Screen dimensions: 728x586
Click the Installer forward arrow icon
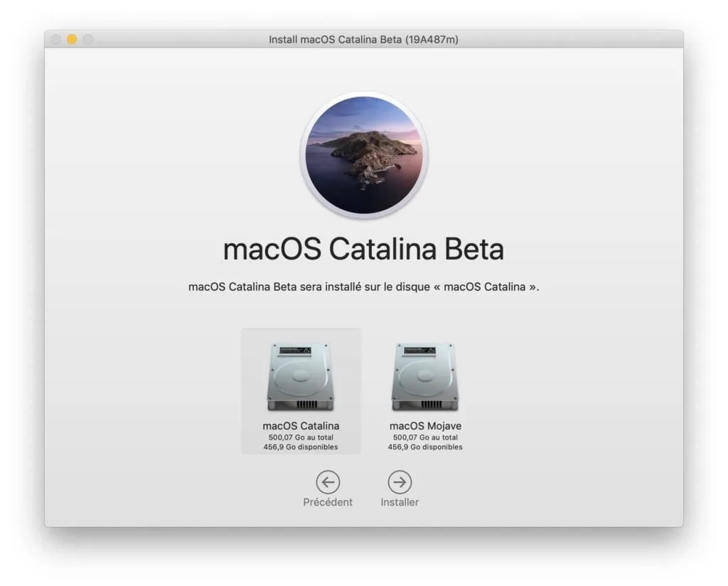(399, 482)
